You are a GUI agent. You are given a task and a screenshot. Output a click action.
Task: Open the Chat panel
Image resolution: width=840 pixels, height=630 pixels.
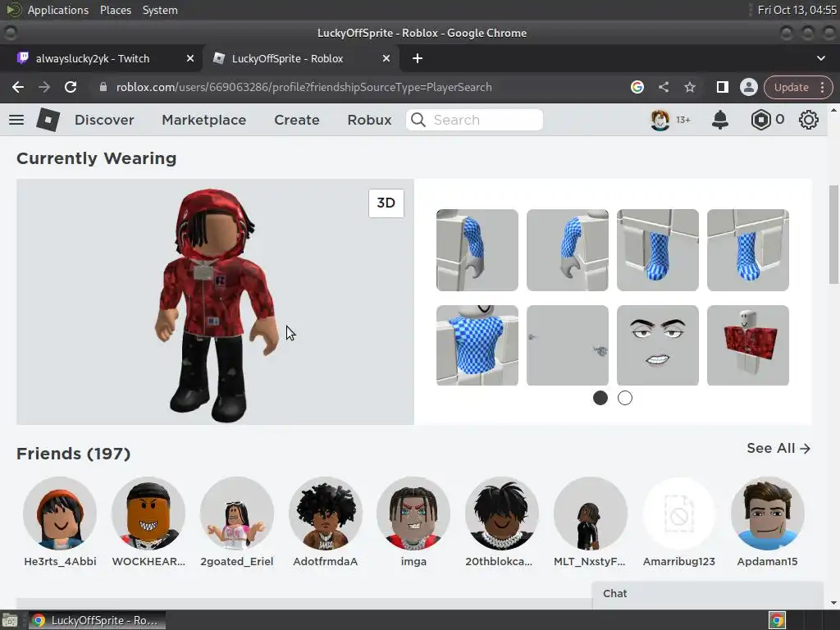(x=707, y=594)
